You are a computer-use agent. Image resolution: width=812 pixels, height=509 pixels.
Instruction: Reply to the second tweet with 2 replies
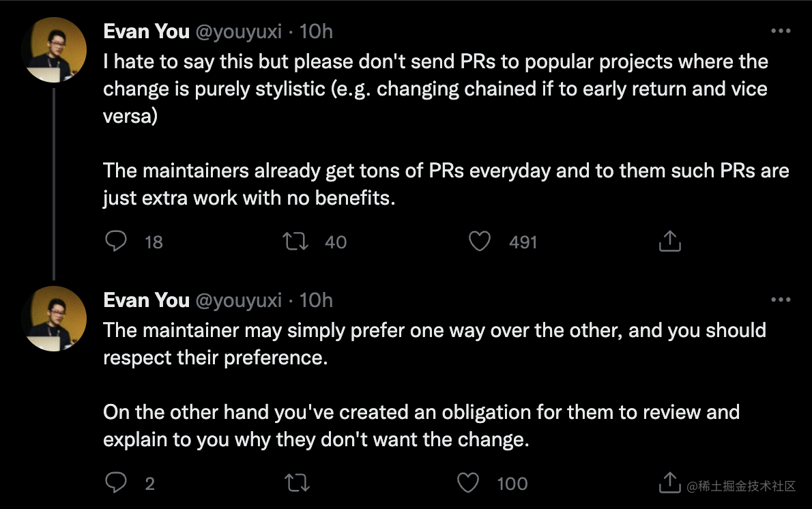click(x=116, y=482)
